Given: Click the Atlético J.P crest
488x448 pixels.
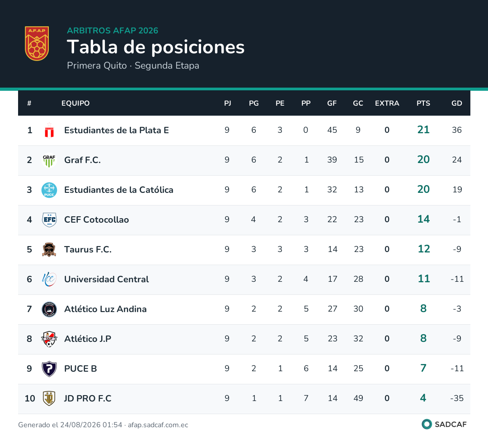Looking at the screenshot, I should [x=49, y=339].
